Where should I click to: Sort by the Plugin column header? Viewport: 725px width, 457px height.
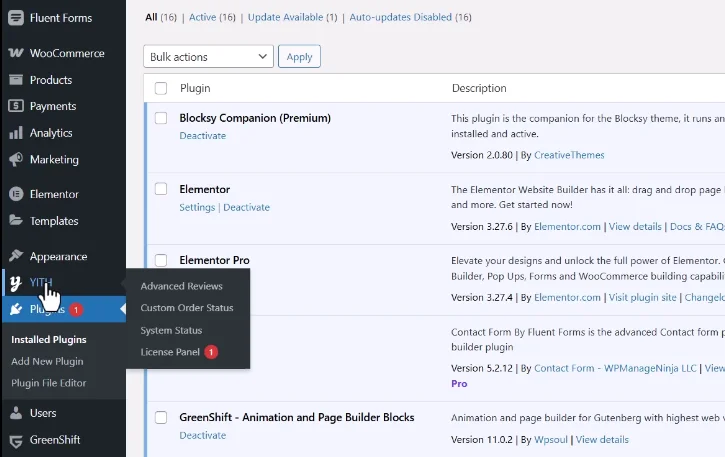[x=195, y=88]
